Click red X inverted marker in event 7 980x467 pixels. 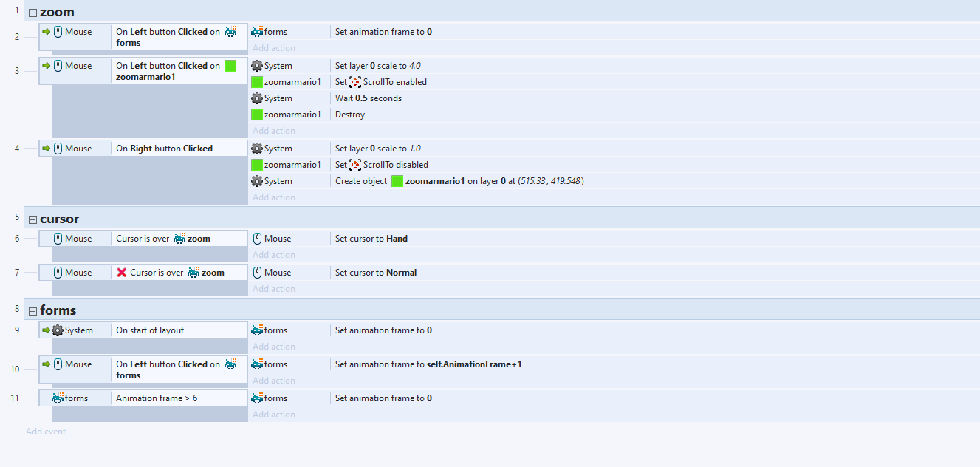122,273
